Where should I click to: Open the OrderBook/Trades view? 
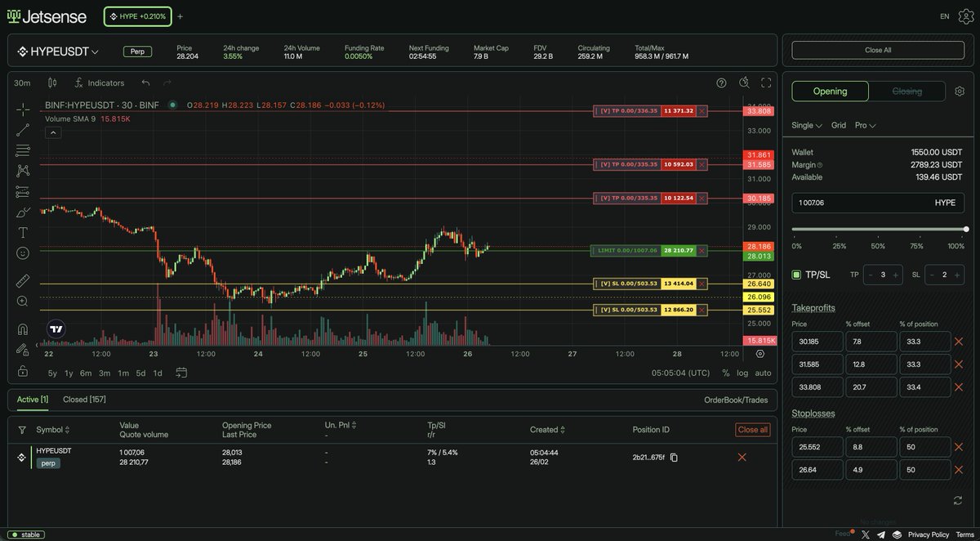[736, 400]
